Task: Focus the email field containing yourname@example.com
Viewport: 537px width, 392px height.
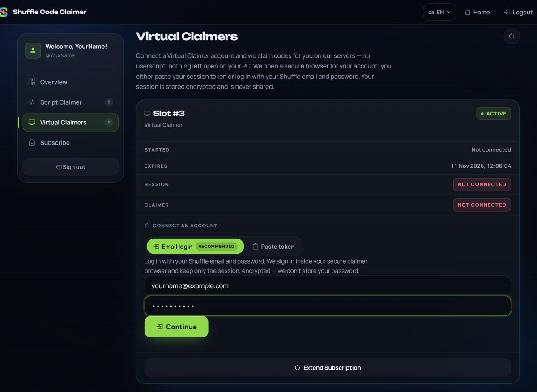Action: (x=328, y=285)
